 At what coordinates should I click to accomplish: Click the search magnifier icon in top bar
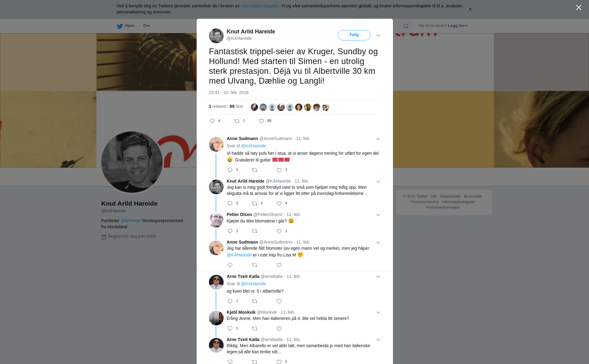pyautogui.click(x=406, y=26)
